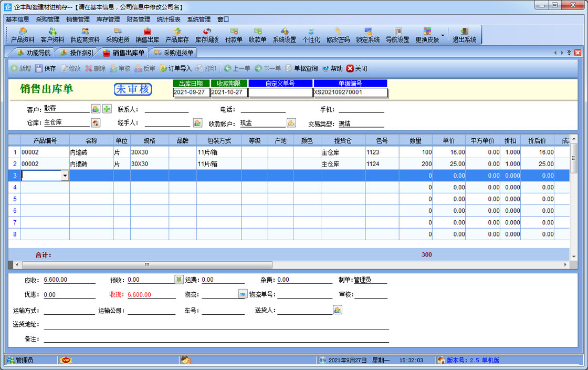
Task: Click the 送货人 picker icon
Action: click(338, 310)
